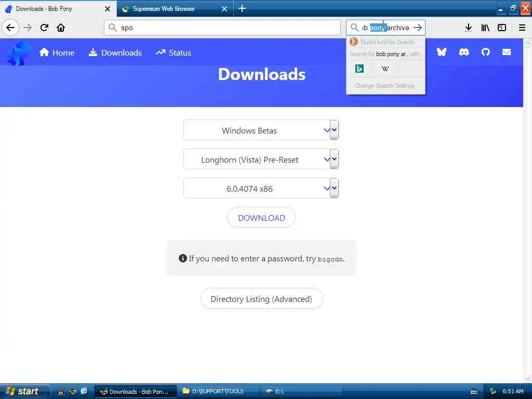
Task: Click the page vertical scrollbar up arrow
Action: pos(528,43)
